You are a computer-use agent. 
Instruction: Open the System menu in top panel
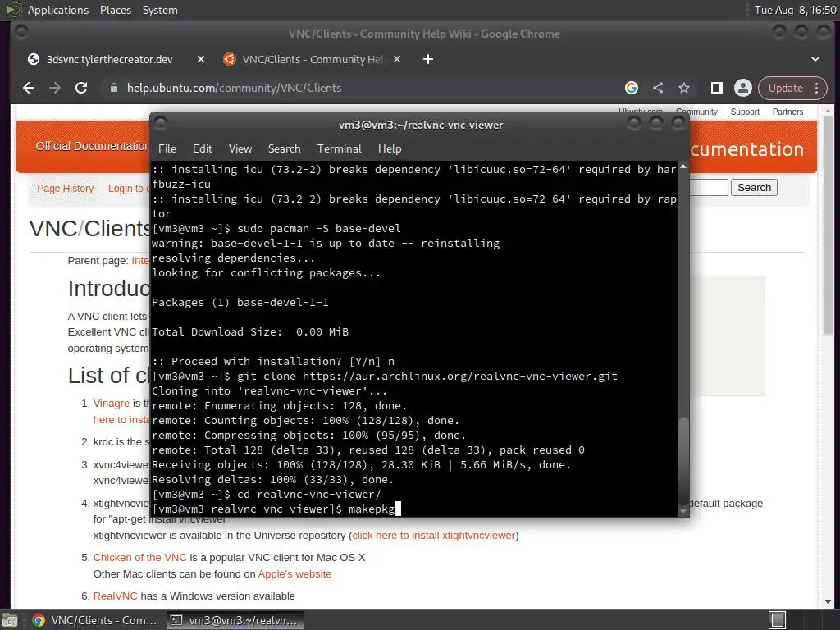160,10
